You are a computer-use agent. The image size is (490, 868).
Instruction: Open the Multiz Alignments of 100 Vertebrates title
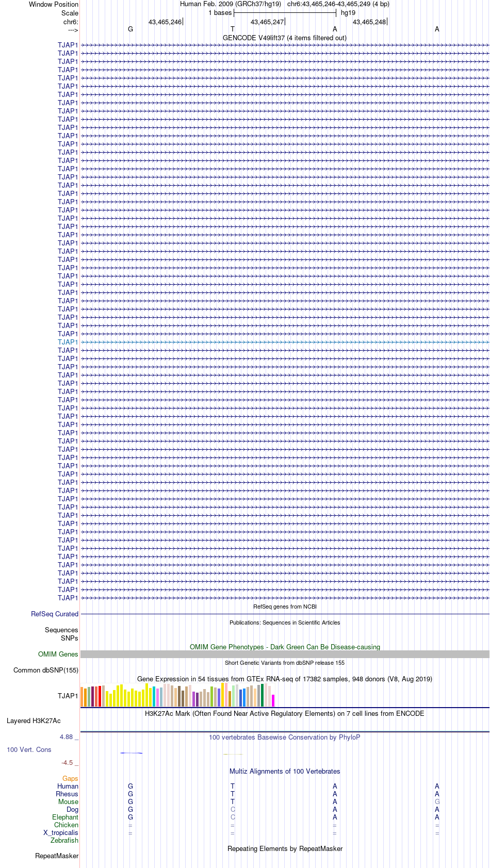point(285,771)
